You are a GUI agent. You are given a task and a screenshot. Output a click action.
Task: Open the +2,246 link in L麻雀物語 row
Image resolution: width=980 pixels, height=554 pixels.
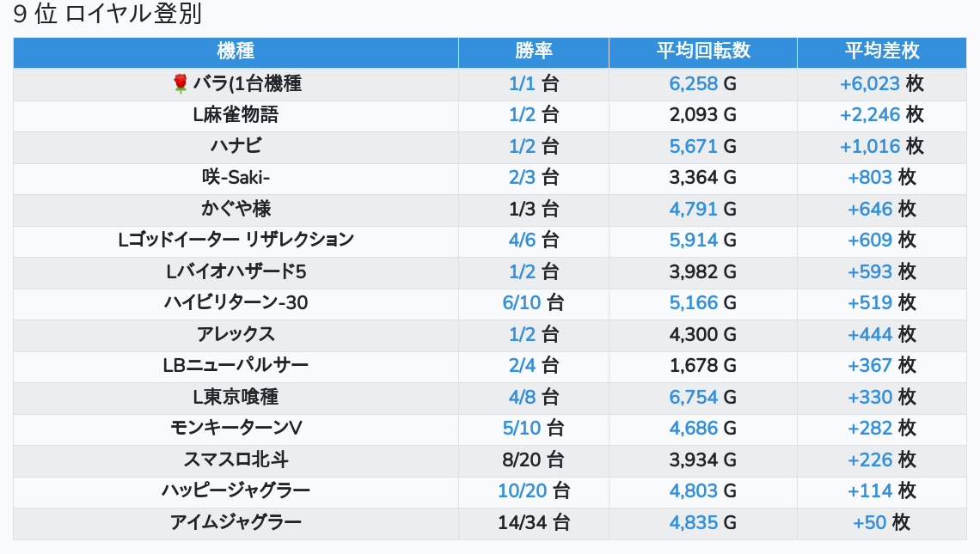(x=869, y=115)
